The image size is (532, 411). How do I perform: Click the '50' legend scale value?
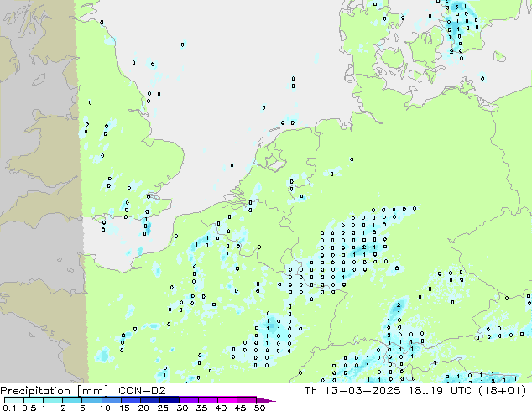pyautogui.click(x=259, y=408)
